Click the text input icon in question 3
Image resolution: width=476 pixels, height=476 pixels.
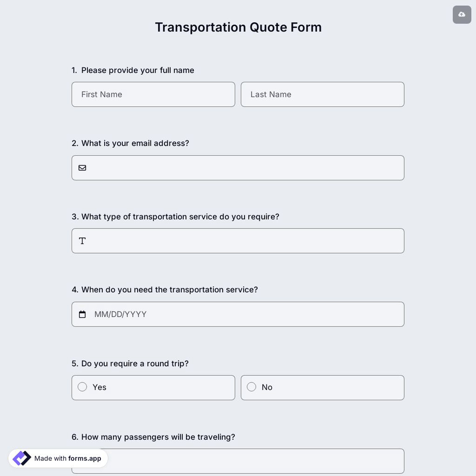pyautogui.click(x=82, y=240)
